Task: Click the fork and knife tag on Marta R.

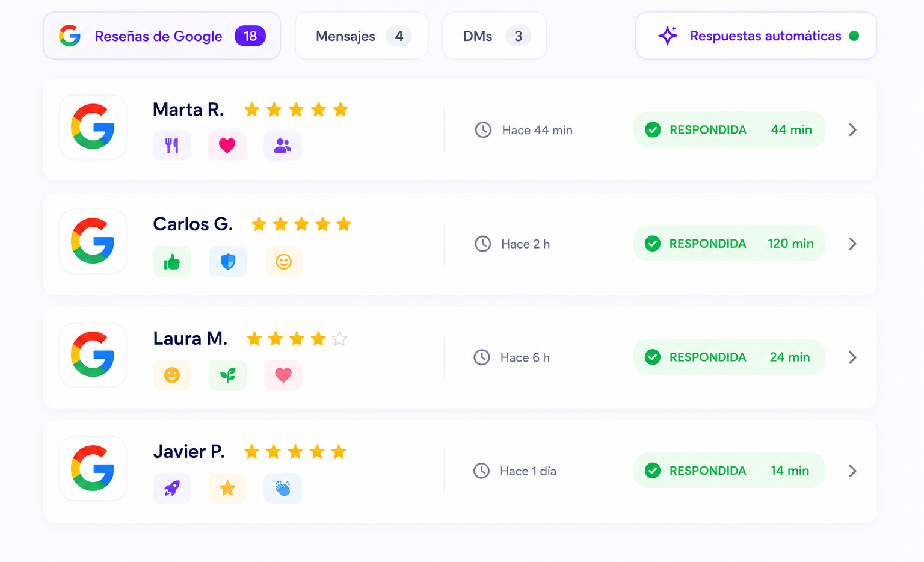Action: (172, 146)
